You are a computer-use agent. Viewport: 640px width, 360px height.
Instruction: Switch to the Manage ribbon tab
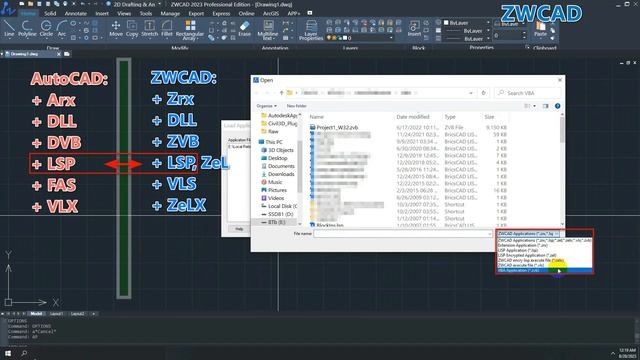coord(170,13)
